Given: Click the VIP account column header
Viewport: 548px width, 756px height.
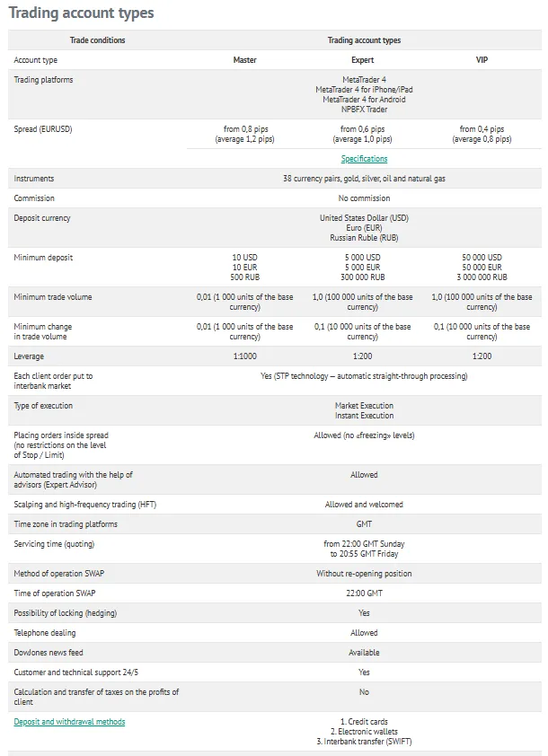Looking at the screenshot, I should coord(482,60).
